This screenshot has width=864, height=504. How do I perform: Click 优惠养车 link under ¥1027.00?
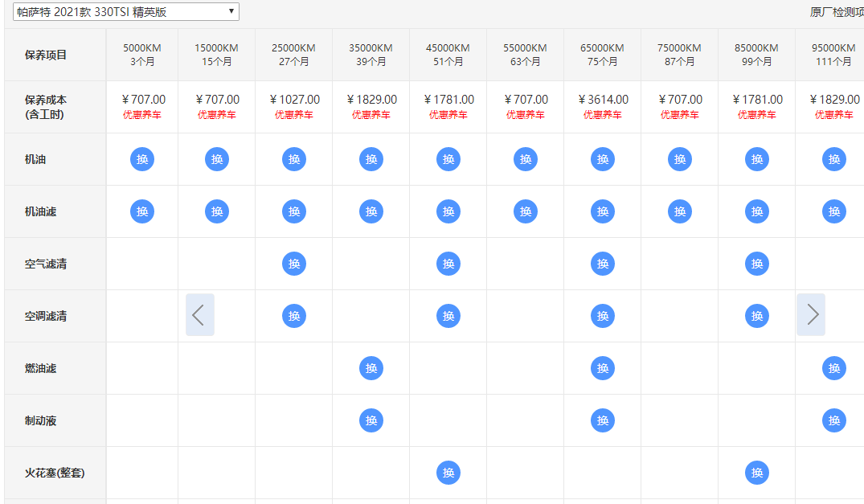(294, 115)
